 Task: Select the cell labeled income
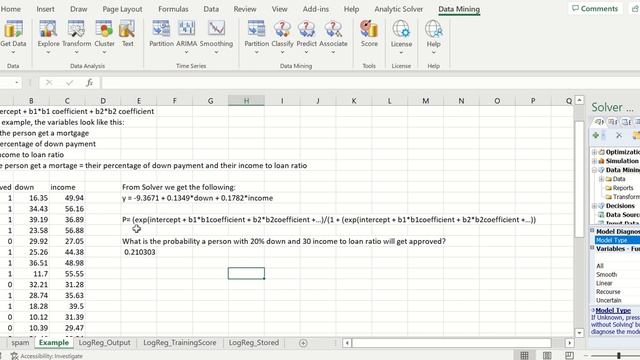[x=67, y=187]
